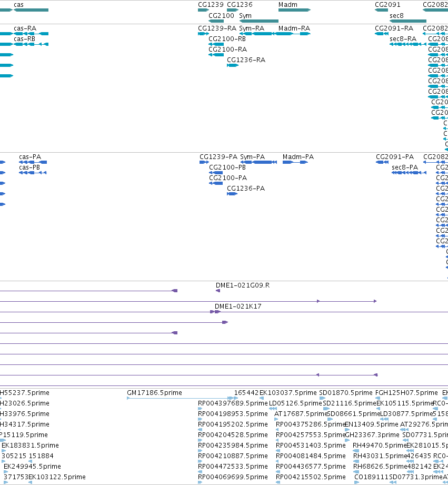Screen dimensions: 448x485
Task: Click the CG1239-RA transcript label
Action: tap(217, 28)
